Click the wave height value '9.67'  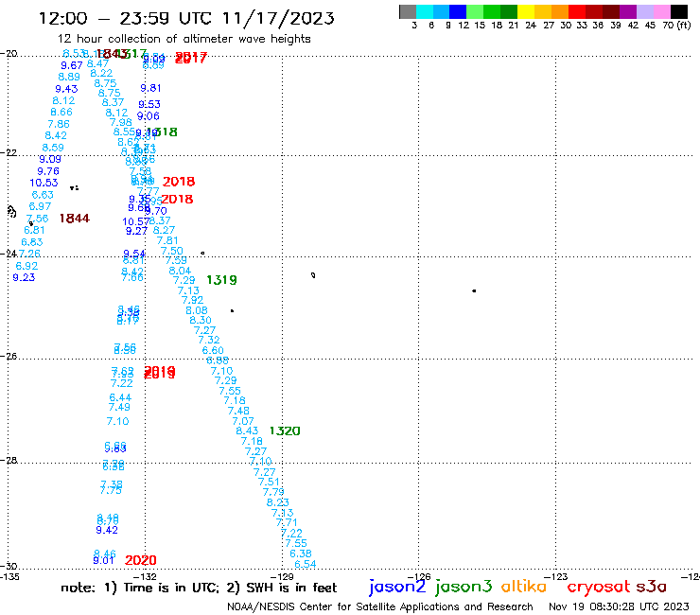tap(72, 65)
